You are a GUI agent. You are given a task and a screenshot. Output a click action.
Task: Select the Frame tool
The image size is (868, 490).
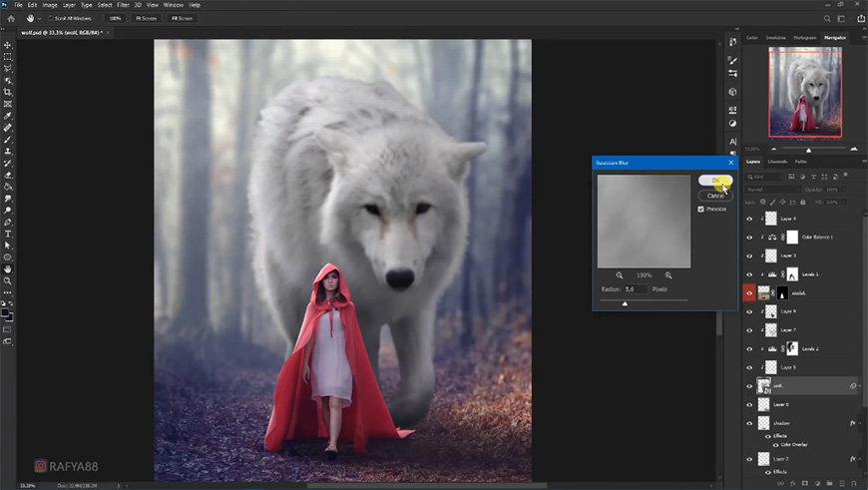click(x=8, y=104)
